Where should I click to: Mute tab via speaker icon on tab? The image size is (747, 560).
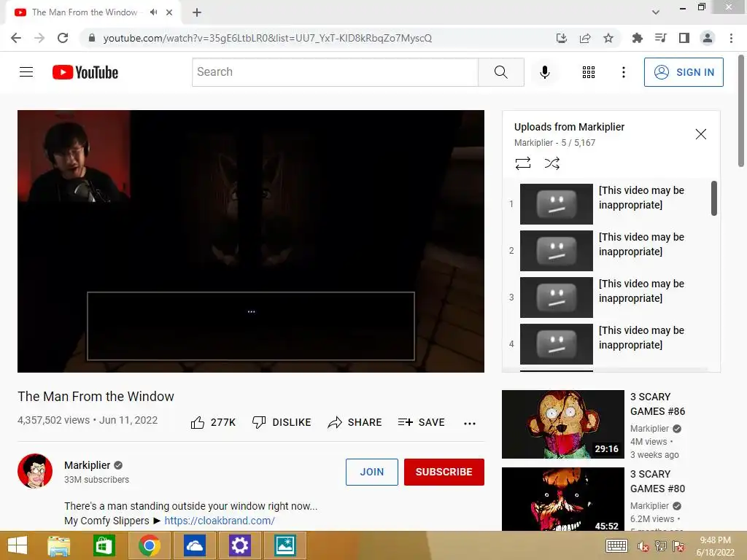tap(153, 12)
